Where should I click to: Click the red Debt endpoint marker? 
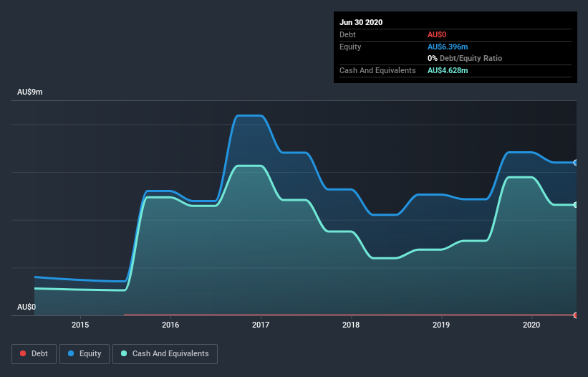tap(575, 315)
